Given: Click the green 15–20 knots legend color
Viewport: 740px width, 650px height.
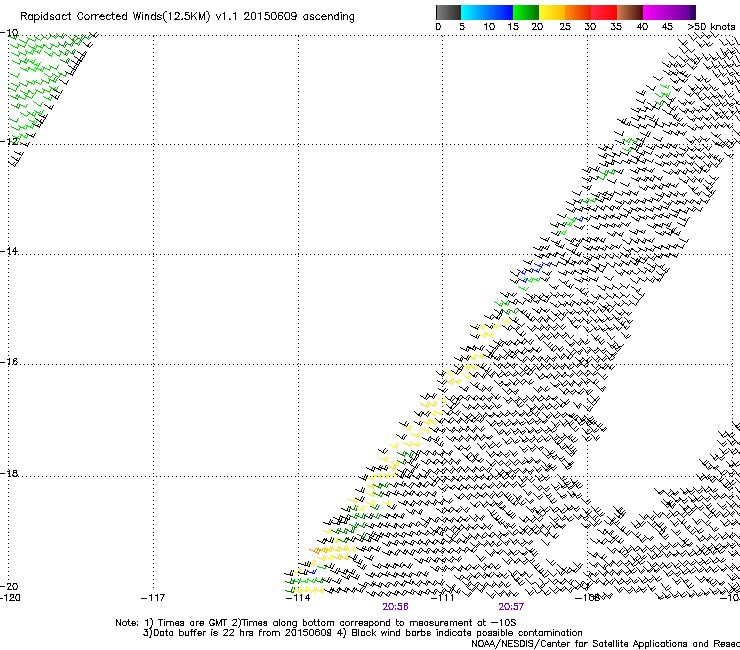Looking at the screenshot, I should (526, 12).
